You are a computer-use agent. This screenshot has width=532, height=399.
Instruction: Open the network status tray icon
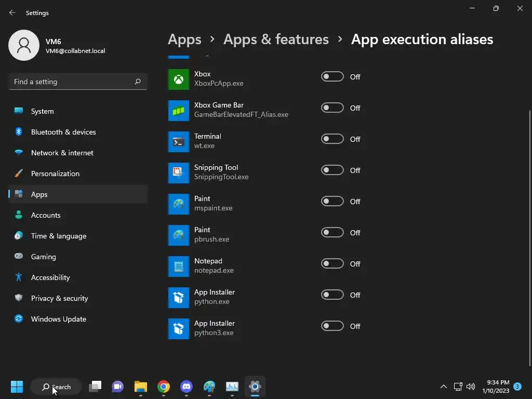pos(458,387)
